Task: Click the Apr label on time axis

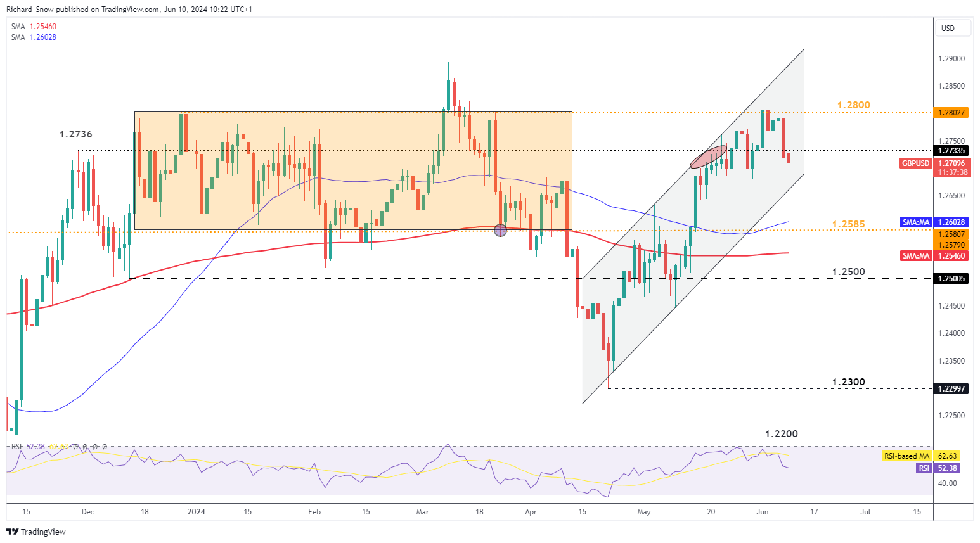Action: coord(531,512)
